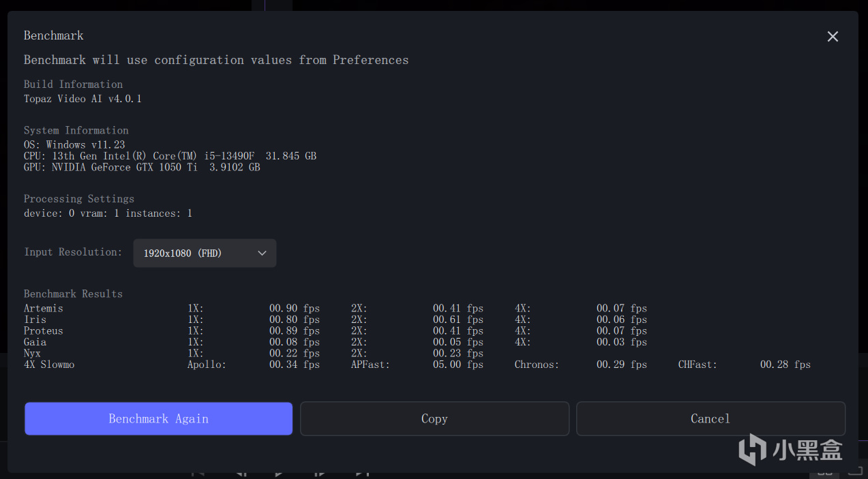This screenshot has width=868, height=479.
Task: Click the GPU GTX 1050 Ti line
Action: point(142,167)
